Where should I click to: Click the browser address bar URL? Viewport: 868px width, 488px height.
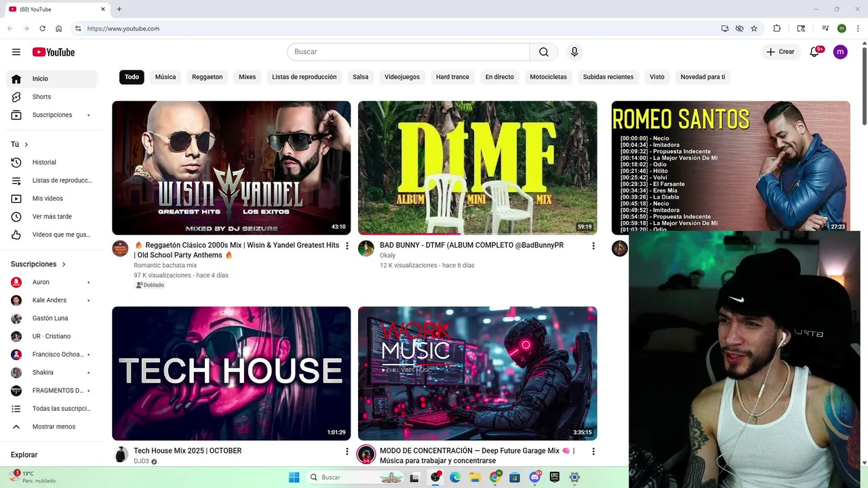123,28
